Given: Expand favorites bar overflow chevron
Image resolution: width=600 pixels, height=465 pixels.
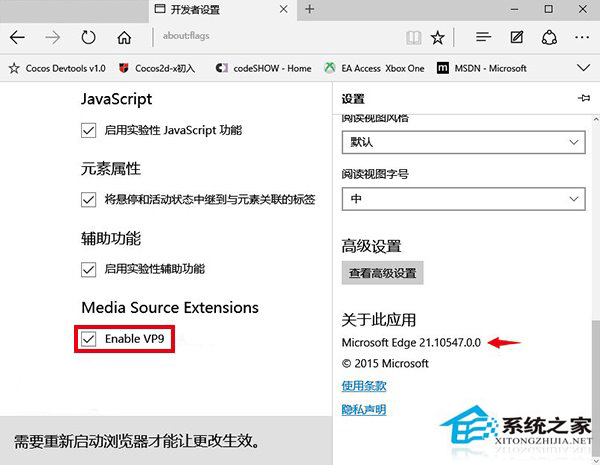Looking at the screenshot, I should coord(584,68).
